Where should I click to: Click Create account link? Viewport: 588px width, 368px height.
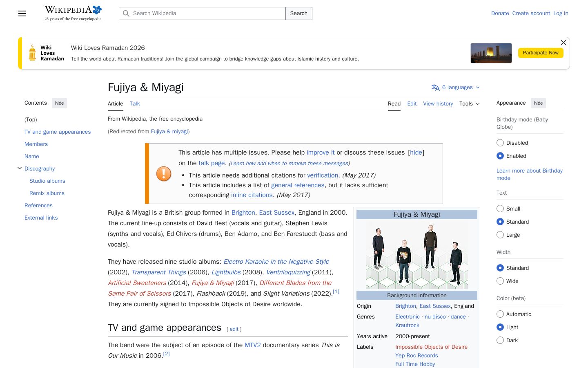[x=531, y=13]
